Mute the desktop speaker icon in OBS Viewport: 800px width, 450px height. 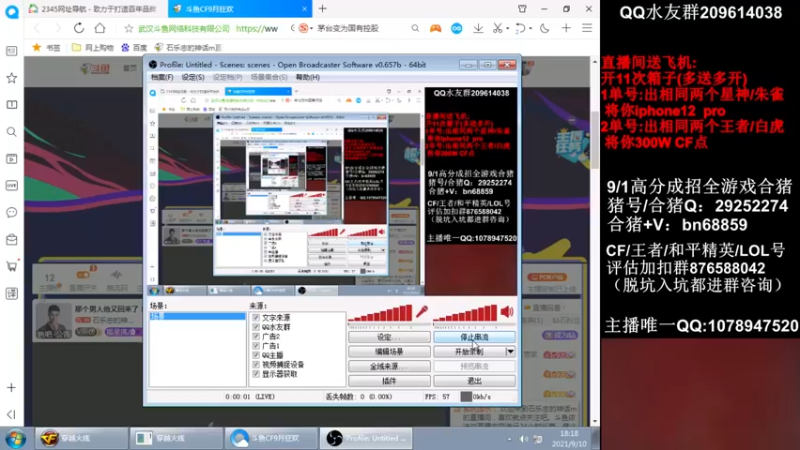point(507,312)
